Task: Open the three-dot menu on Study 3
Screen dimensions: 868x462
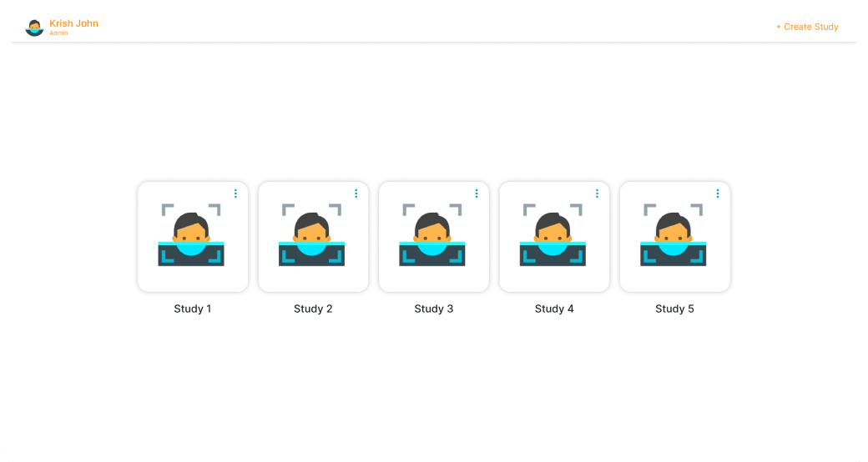Action: pyautogui.click(x=477, y=193)
